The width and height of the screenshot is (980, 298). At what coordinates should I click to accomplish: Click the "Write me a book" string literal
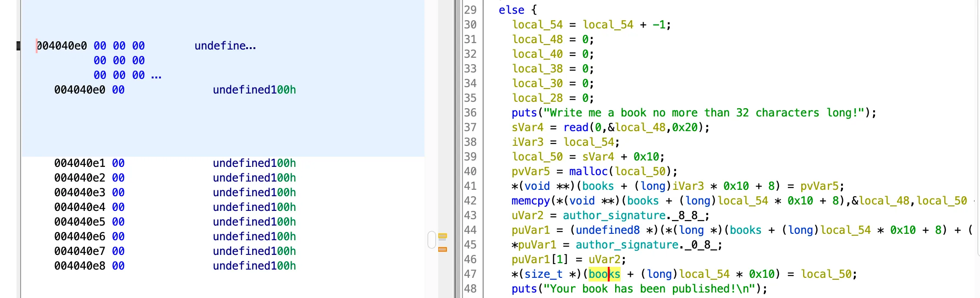(x=704, y=113)
